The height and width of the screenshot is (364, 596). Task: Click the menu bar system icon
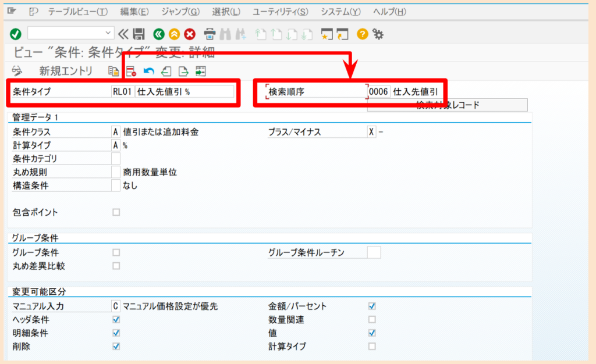[x=12, y=11]
